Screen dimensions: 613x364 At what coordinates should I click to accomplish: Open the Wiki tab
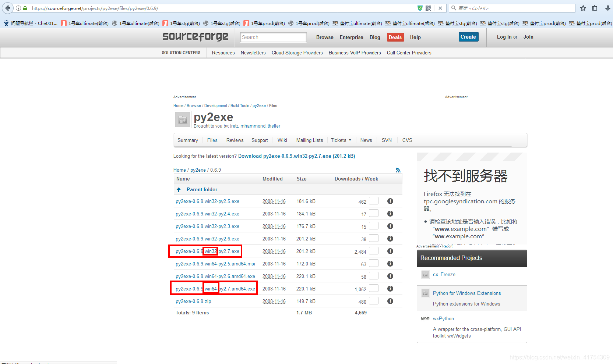point(282,140)
